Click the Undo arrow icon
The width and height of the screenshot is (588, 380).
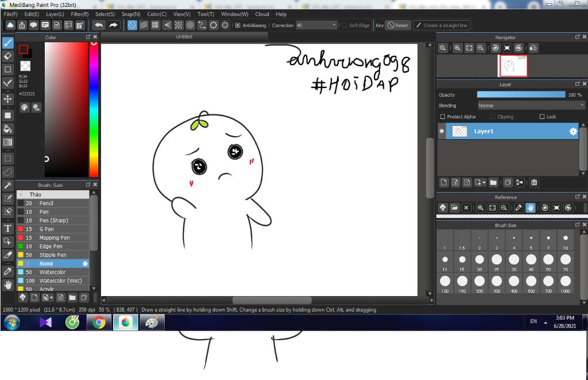(x=99, y=25)
